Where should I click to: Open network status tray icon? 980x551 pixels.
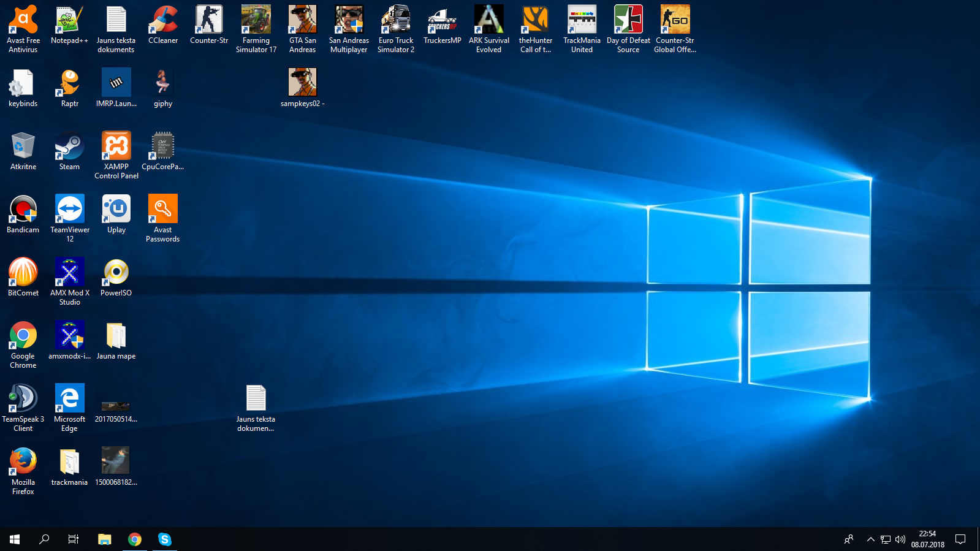point(886,539)
